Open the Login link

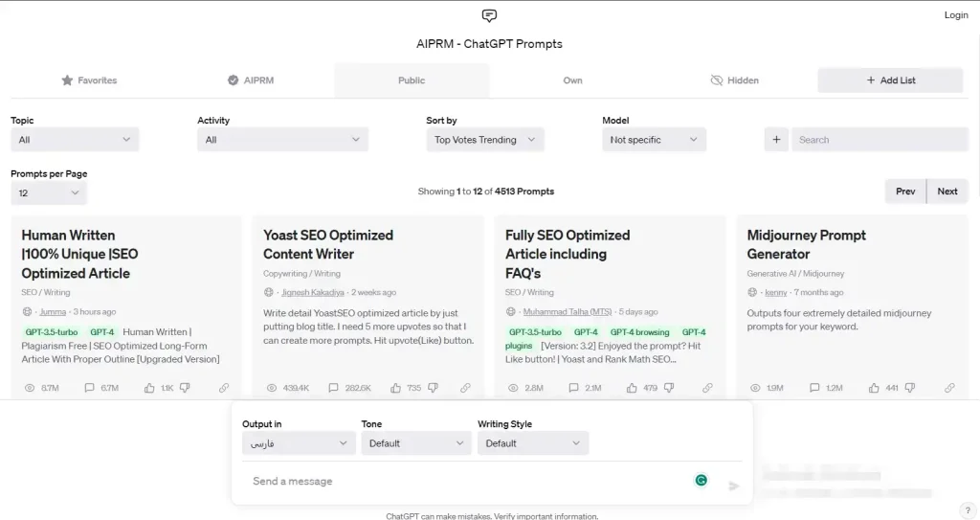pyautogui.click(x=956, y=15)
